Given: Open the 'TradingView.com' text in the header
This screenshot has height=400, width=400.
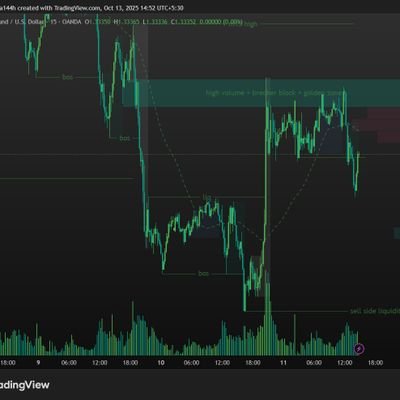Looking at the screenshot, I should coord(77,8).
